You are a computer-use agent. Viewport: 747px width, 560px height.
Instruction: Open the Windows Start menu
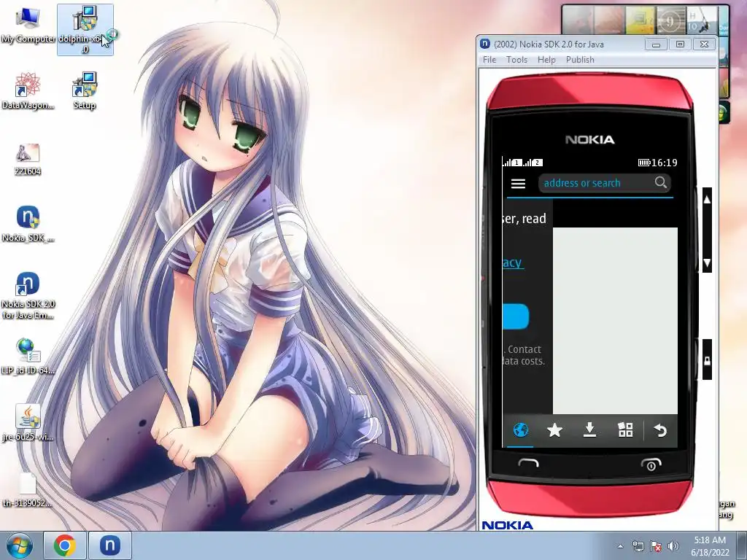19,545
